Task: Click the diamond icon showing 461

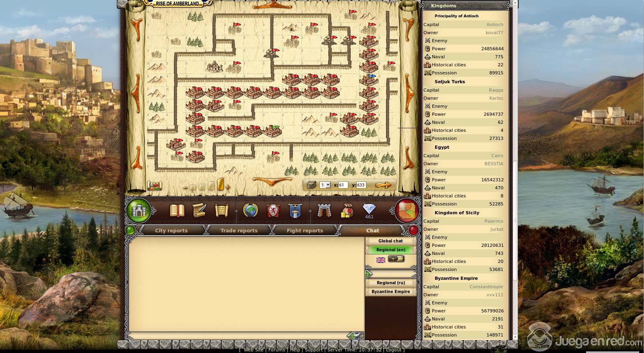Action: click(x=369, y=209)
